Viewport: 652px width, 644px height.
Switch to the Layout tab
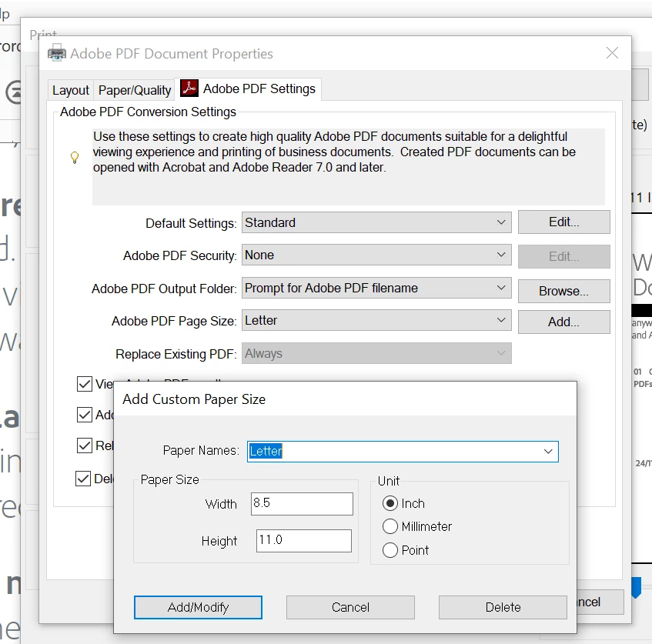click(70, 90)
